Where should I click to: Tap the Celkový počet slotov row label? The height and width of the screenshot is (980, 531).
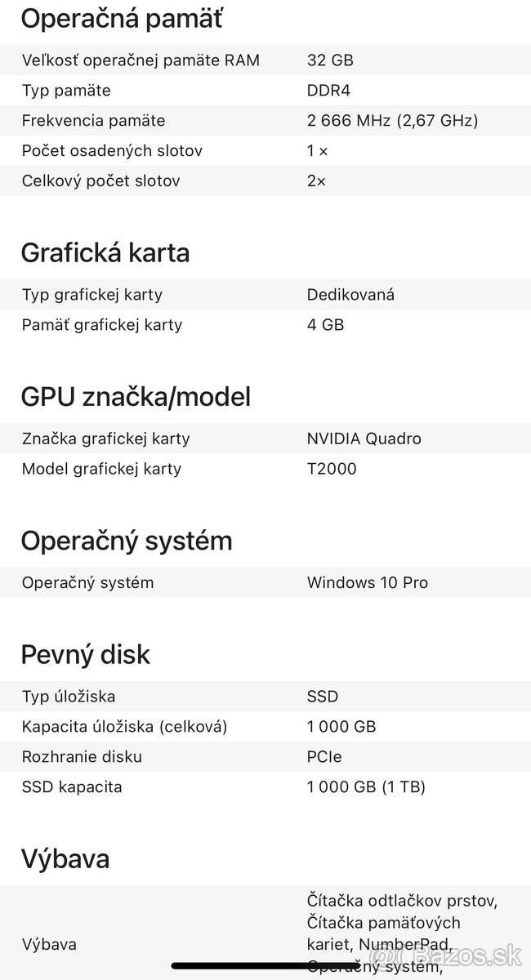(100, 180)
